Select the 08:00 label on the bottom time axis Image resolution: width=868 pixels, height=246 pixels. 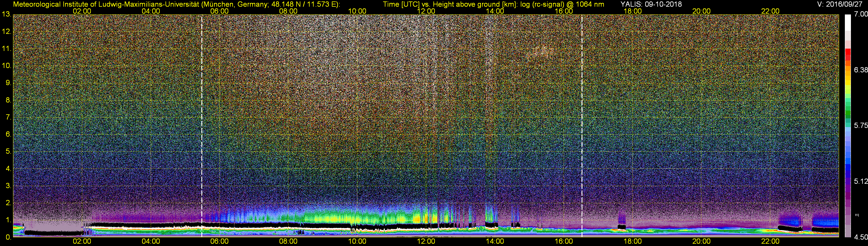pos(288,241)
